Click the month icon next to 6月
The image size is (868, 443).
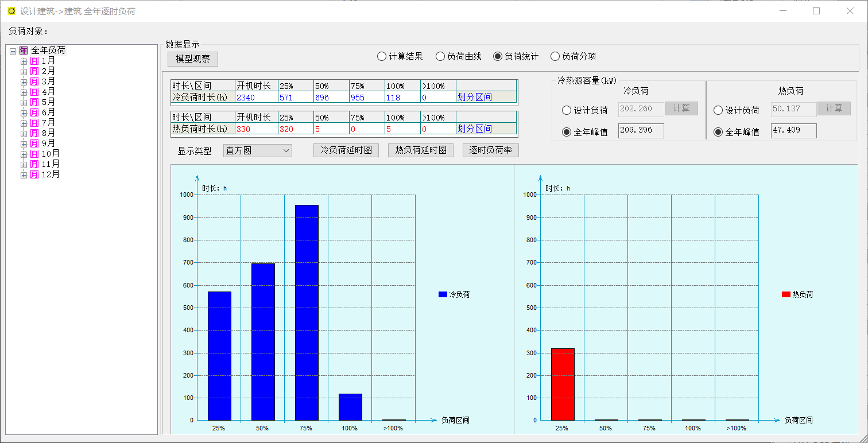34,112
